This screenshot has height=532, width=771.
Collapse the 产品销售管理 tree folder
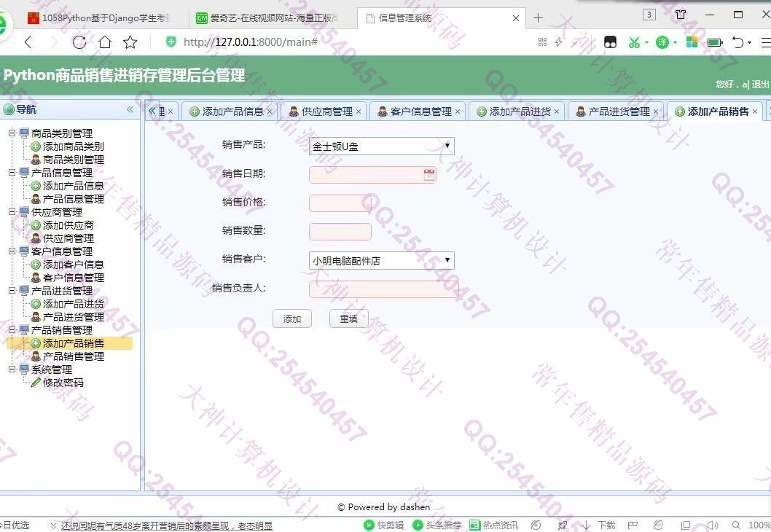[x=12, y=329]
